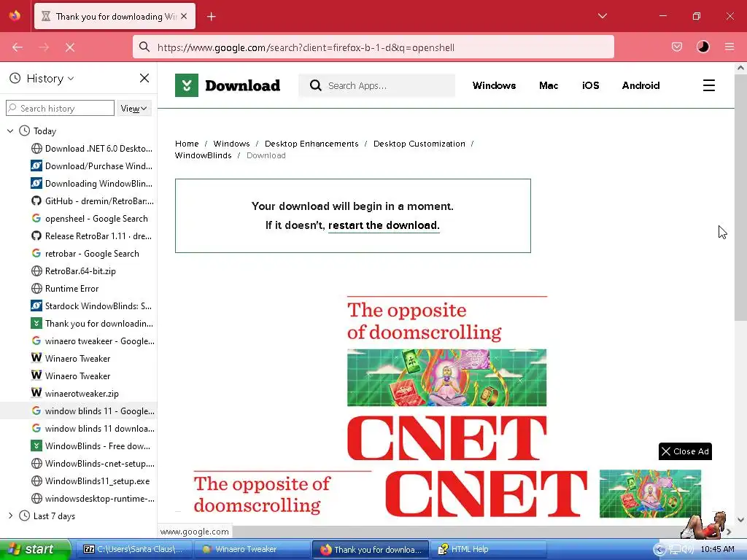The width and height of the screenshot is (747, 560).
Task: Click the Firefox back arrow
Action: point(18,47)
